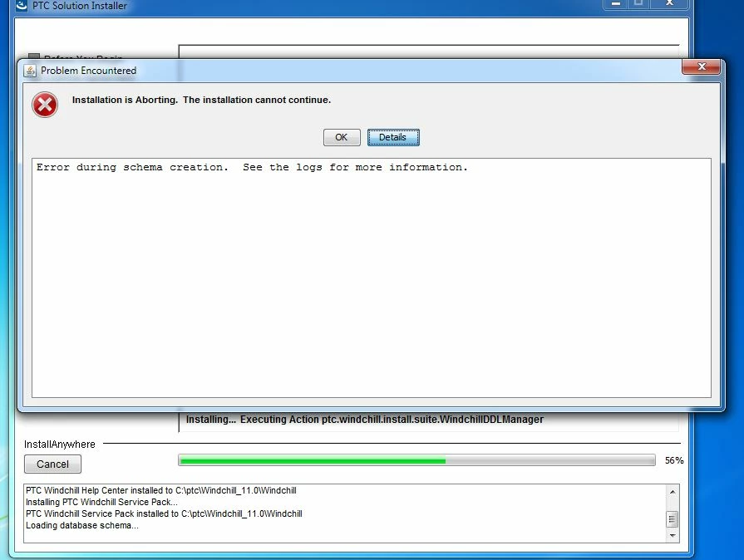744x560 pixels.
Task: Click the PTC Solution Installer title icon
Action: [22, 5]
